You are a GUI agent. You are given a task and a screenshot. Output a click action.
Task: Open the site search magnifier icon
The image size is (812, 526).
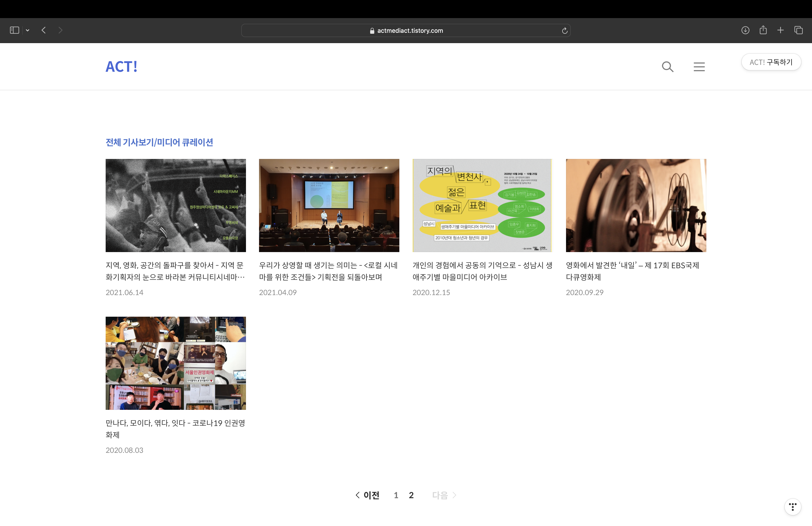pyautogui.click(x=667, y=67)
